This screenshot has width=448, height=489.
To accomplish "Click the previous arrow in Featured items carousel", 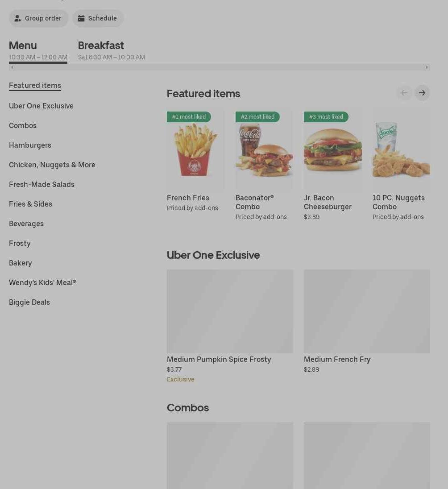I will click(404, 93).
